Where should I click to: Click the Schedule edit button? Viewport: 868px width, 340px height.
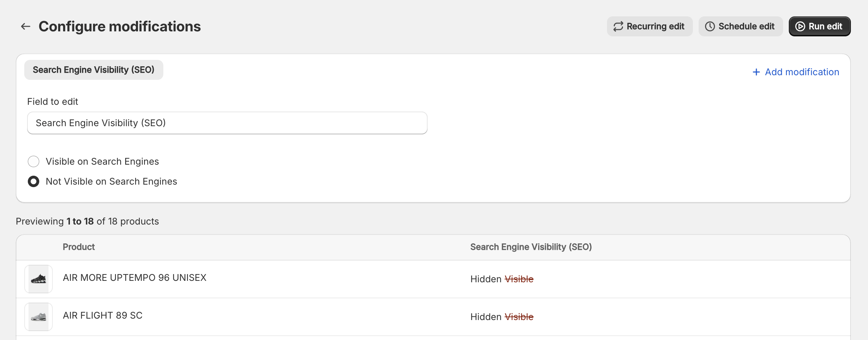pos(741,26)
